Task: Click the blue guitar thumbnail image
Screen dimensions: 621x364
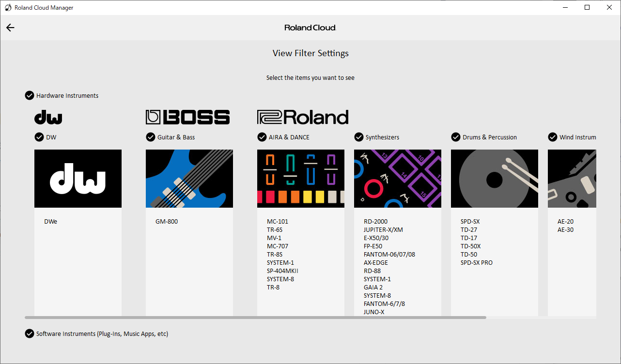Action: coord(189,179)
